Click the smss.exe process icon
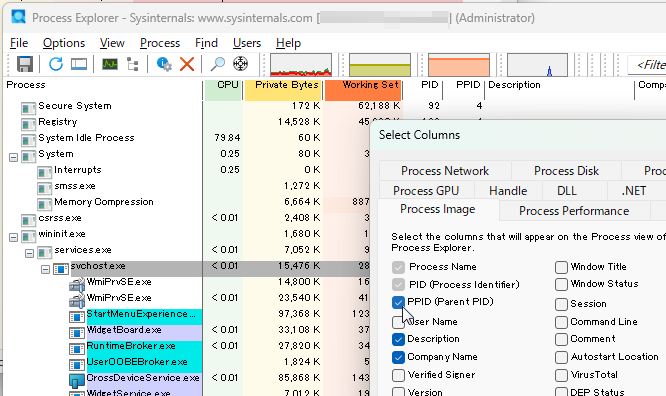666x396 pixels. pos(45,188)
